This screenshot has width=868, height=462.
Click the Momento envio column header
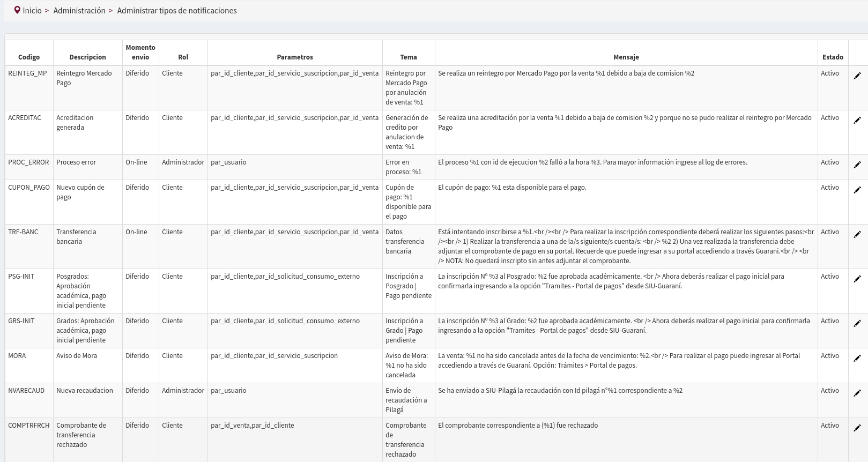(x=140, y=52)
